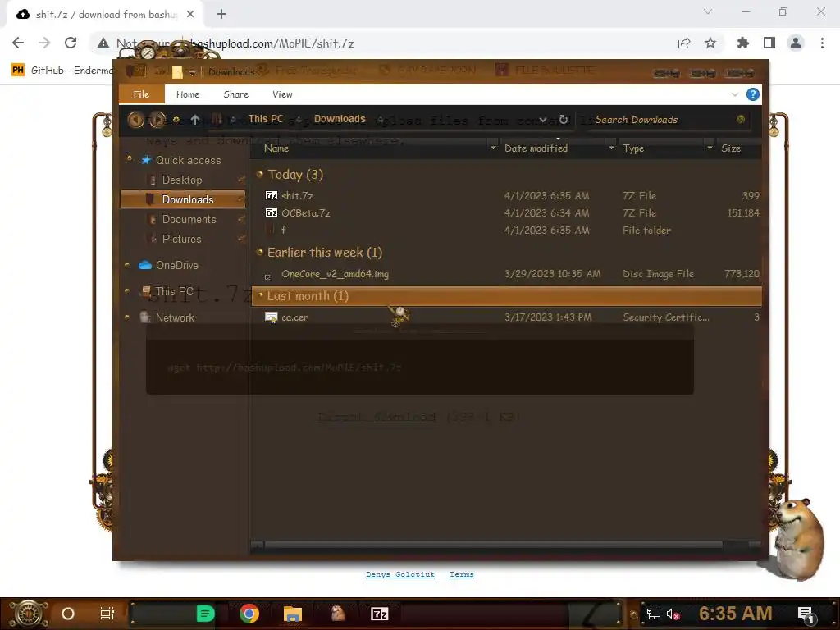Open Chrome profile avatar
The image size is (840, 630).
[x=796, y=43]
